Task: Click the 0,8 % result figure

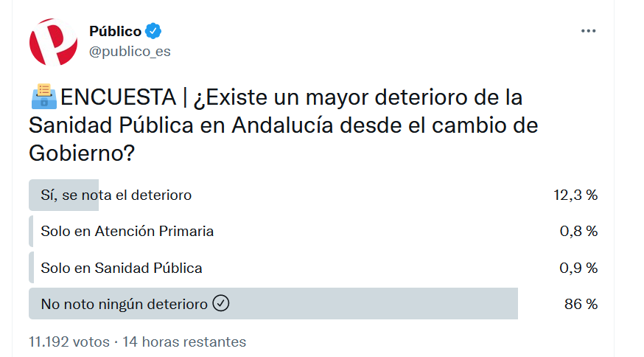Action: coord(578,231)
